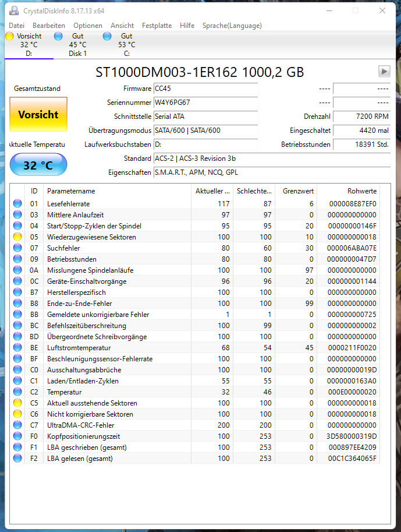
Task: Click blue status orb for Disk 1
Action: 58,36
